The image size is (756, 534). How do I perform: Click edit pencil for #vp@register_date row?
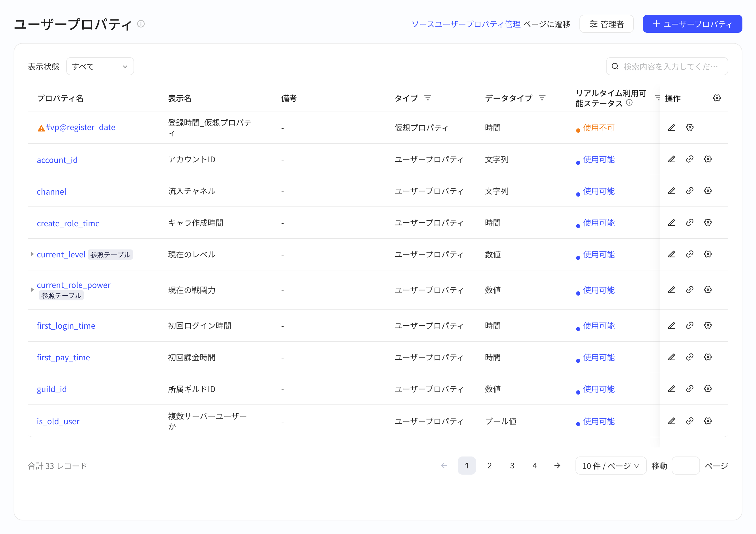click(671, 127)
